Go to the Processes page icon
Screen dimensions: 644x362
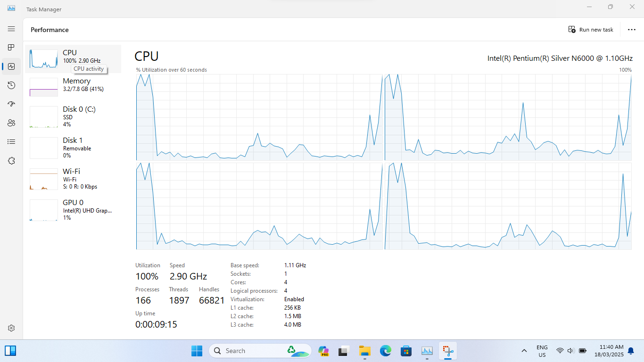pyautogui.click(x=11, y=48)
